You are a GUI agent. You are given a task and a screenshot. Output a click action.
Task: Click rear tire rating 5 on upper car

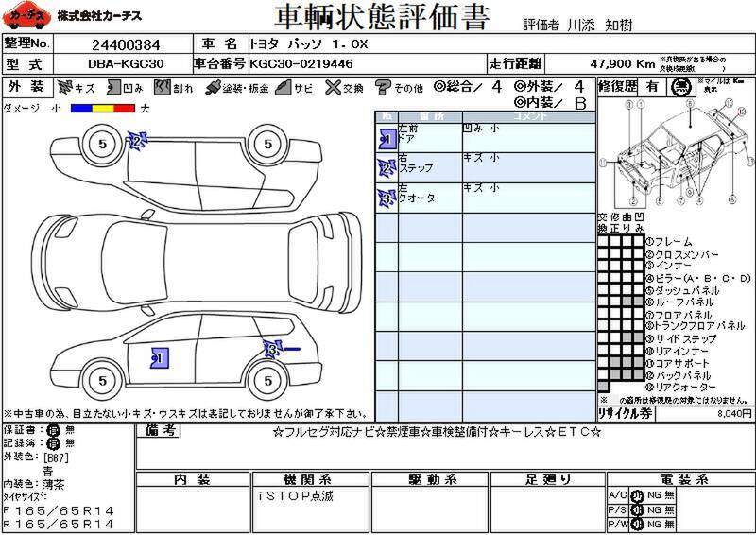(268, 144)
